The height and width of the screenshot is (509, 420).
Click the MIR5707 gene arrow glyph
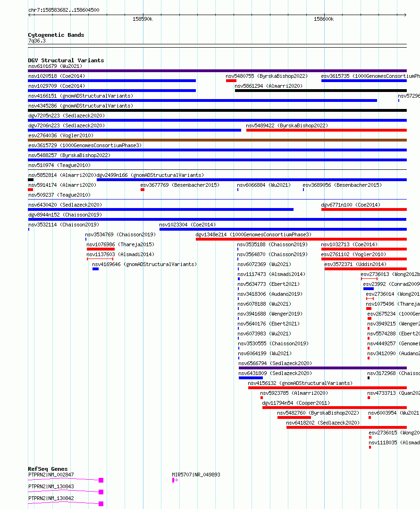tap(175, 480)
